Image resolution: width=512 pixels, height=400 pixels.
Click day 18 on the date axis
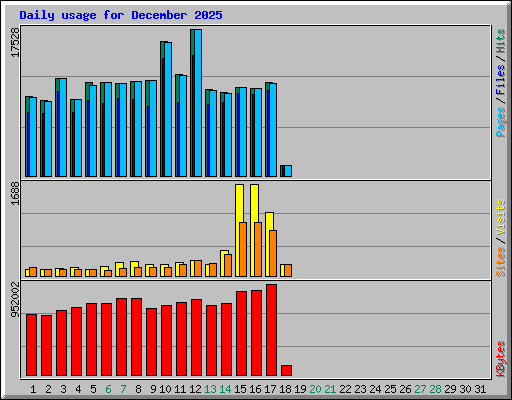tap(286, 389)
